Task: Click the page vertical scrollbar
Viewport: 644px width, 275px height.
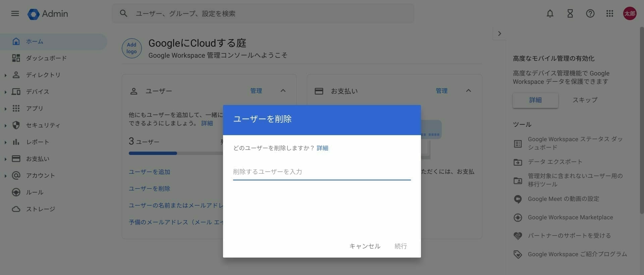Action: 642,120
